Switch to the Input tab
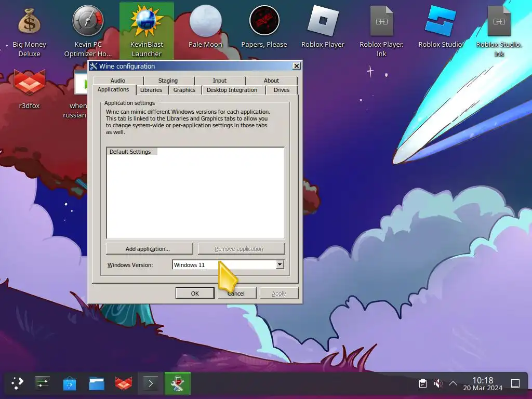This screenshot has height=399, width=532. (x=220, y=81)
